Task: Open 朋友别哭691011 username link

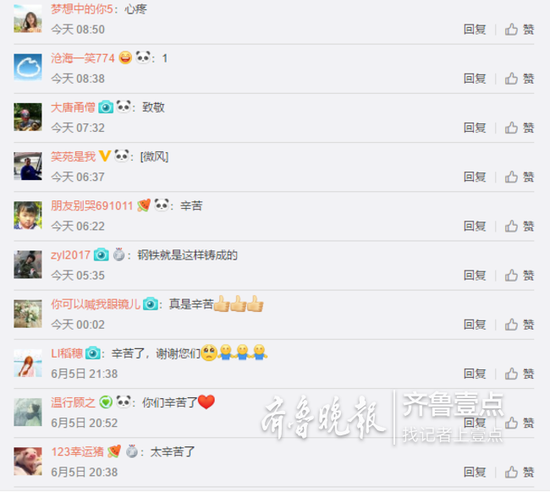Action: click(x=92, y=205)
